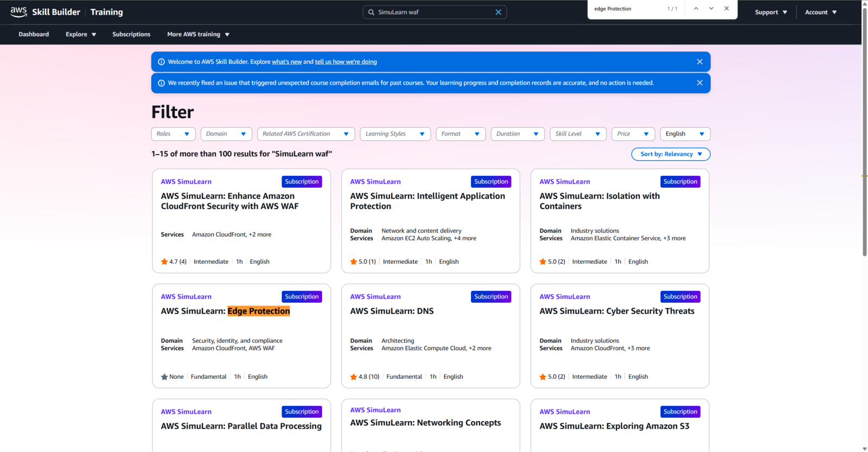The width and height of the screenshot is (868, 452).
Task: Open the Price filter dropdown
Action: 633,134
